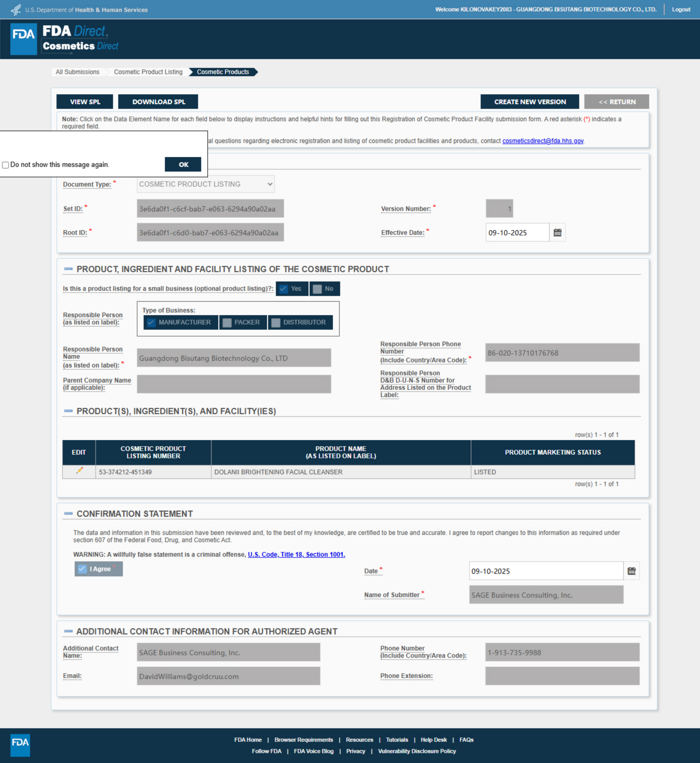Open the confirmation Date calendar icon
The image size is (700, 763).
[631, 571]
